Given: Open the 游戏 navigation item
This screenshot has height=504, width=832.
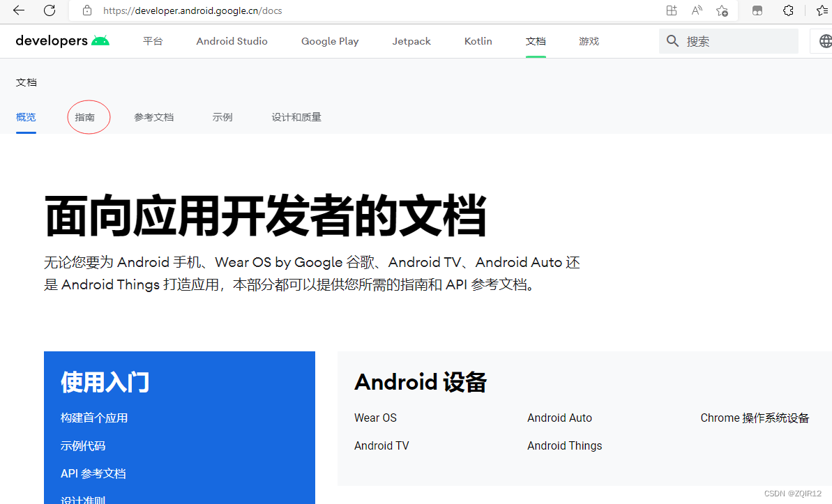Looking at the screenshot, I should [x=589, y=41].
